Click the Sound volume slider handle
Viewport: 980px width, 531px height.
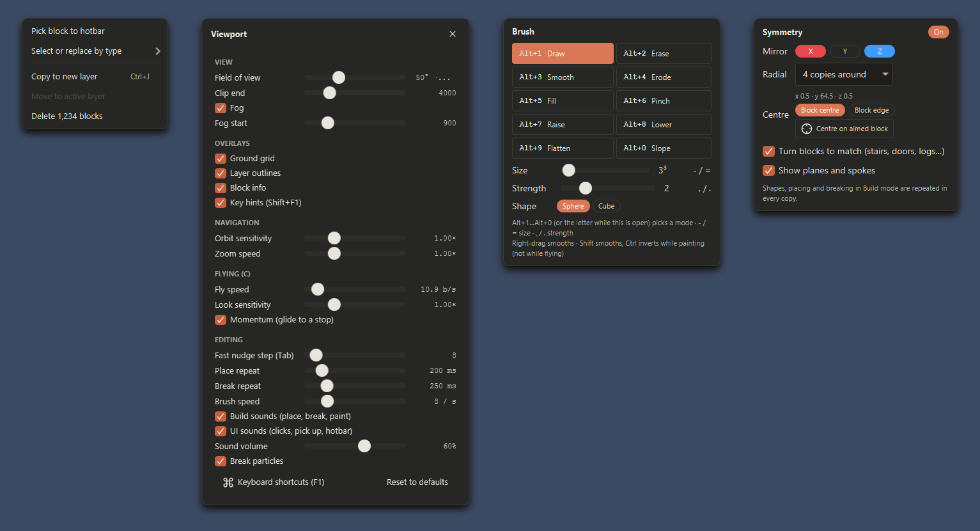point(364,446)
